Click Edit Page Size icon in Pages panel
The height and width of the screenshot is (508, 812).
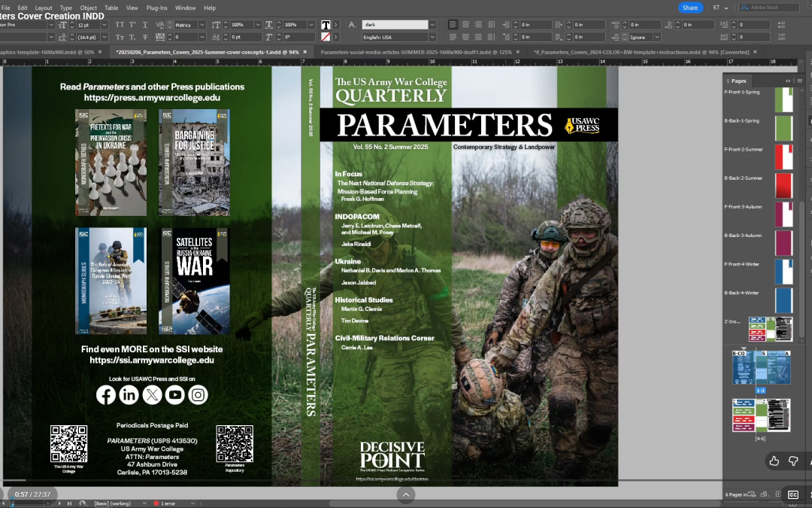point(765,494)
